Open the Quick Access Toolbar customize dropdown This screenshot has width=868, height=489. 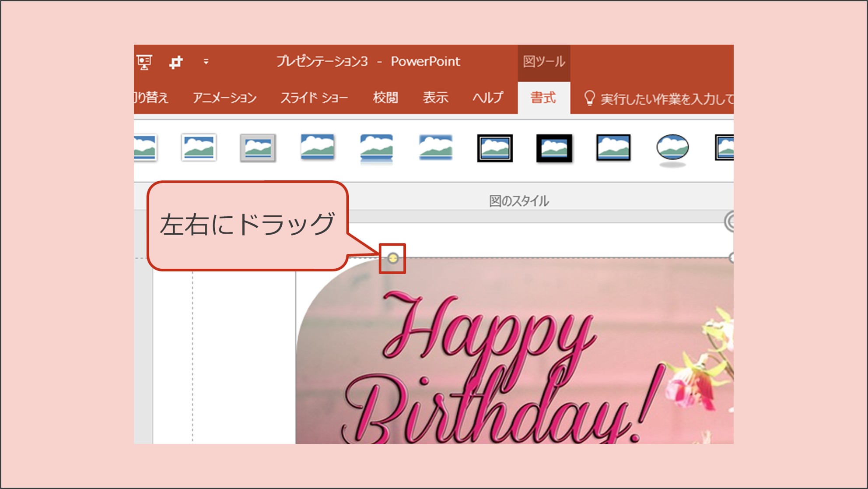pyautogui.click(x=206, y=62)
